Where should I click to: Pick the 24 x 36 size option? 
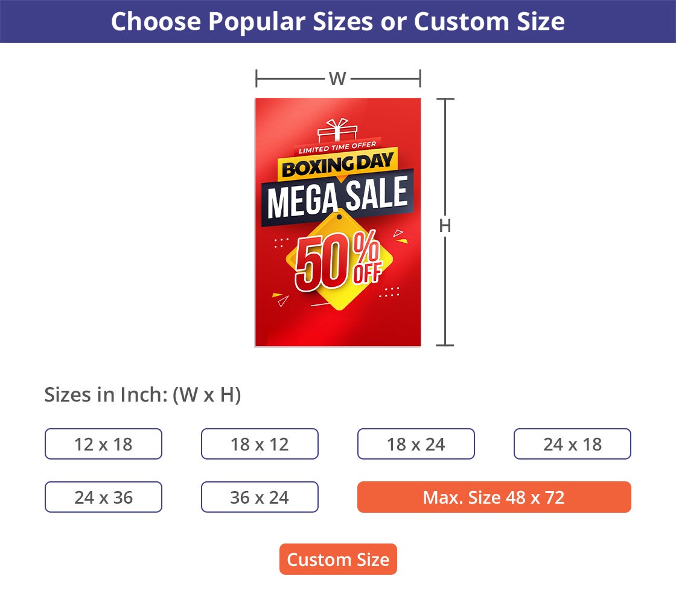click(x=103, y=497)
